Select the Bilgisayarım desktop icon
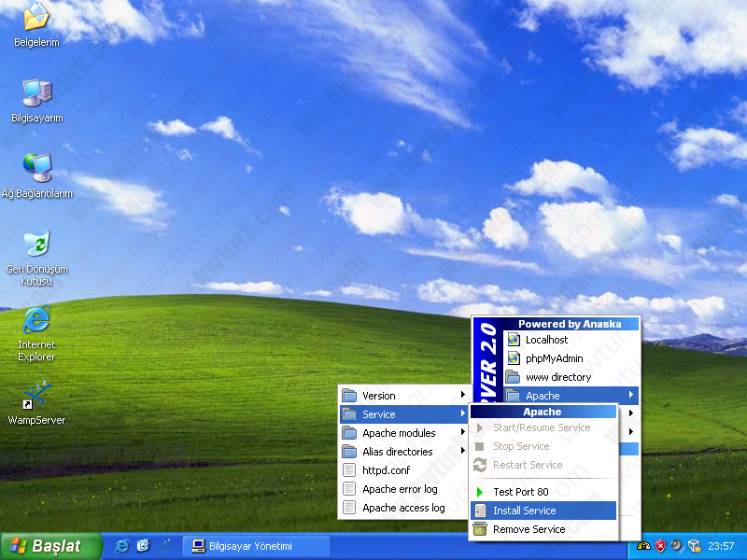The image size is (747, 560). coord(36,92)
